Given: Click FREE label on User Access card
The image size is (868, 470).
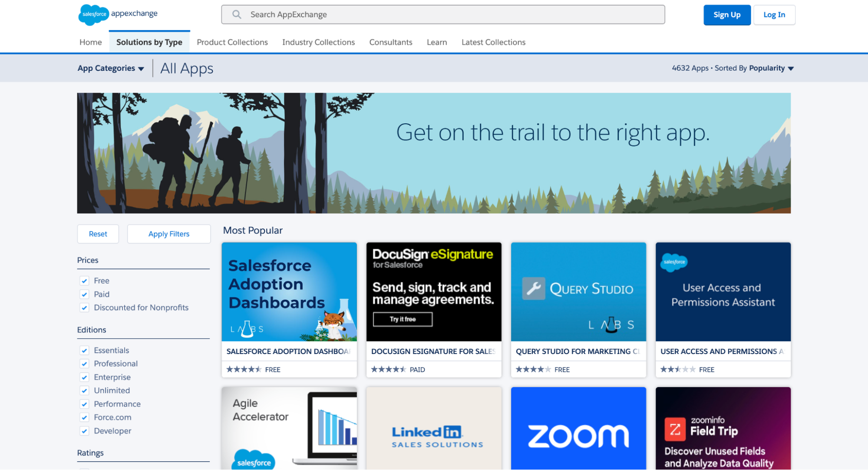Looking at the screenshot, I should [706, 370].
